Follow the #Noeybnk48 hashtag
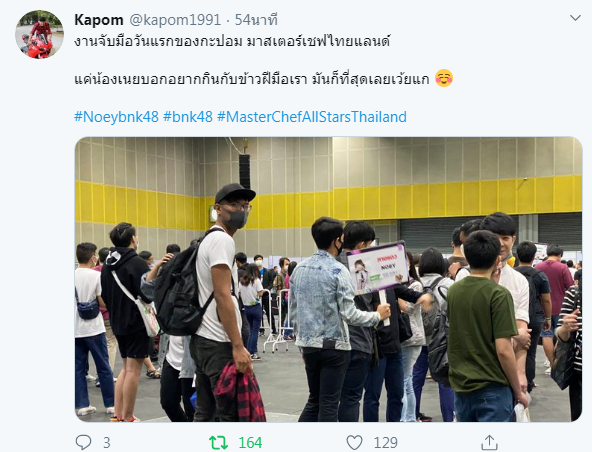This screenshot has width=592, height=452. [x=116, y=117]
